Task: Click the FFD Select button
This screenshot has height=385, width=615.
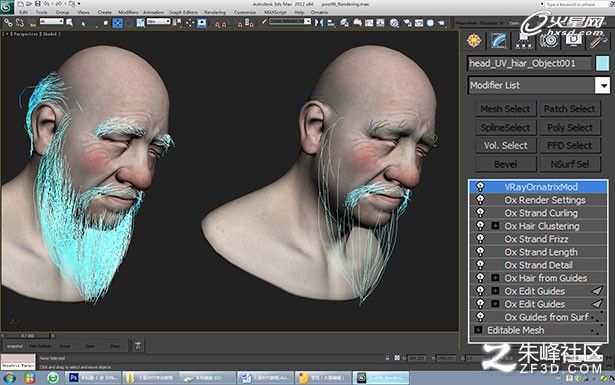Action: [x=570, y=145]
